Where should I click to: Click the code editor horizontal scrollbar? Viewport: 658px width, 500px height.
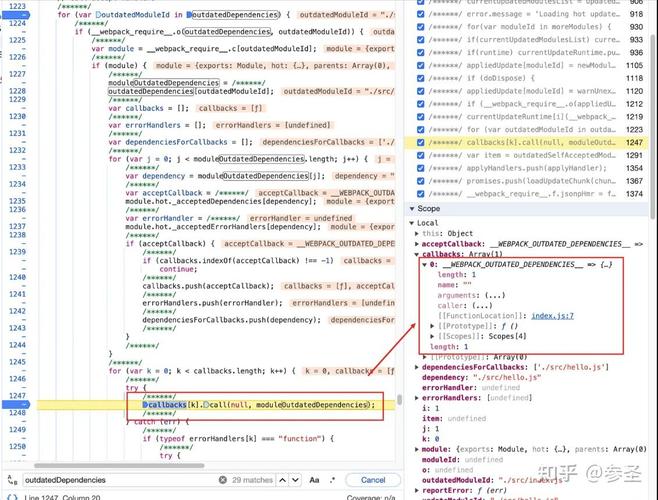pyautogui.click(x=119, y=466)
